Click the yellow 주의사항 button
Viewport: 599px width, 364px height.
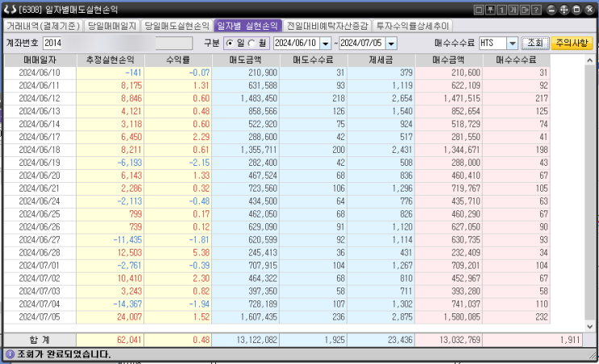point(572,43)
